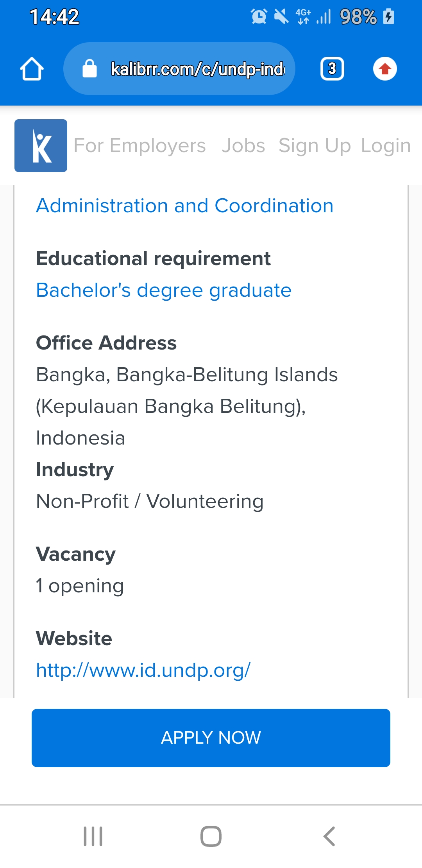Go to the Jobs page
Screen dimensions: 422x868
point(243,146)
